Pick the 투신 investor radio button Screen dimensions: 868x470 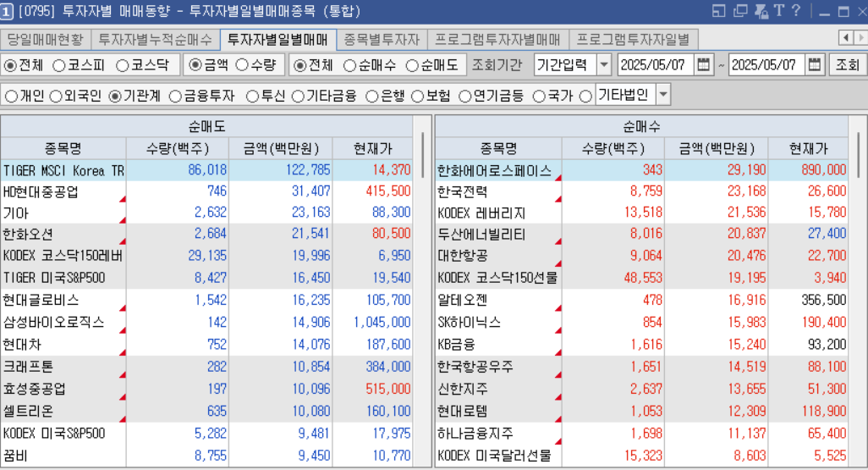252,97
